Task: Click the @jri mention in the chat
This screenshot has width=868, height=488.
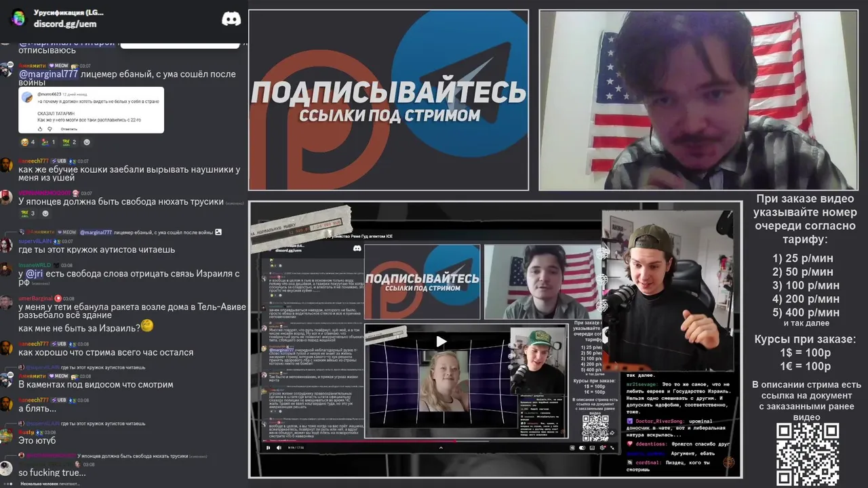Action: tap(34, 274)
